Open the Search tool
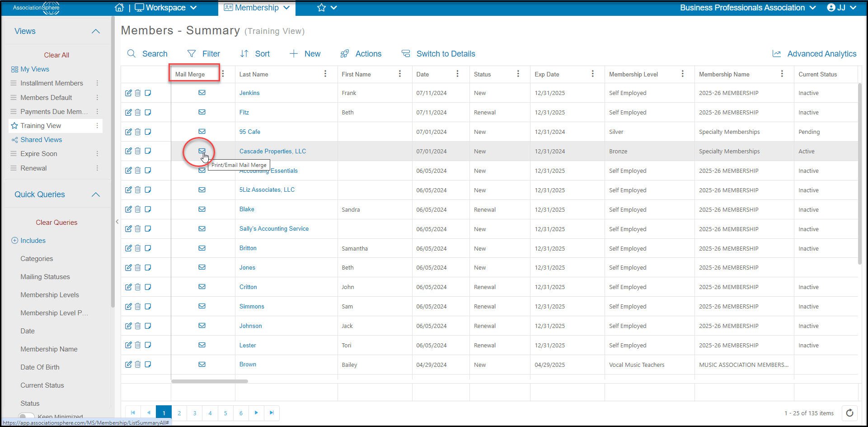 pos(148,53)
